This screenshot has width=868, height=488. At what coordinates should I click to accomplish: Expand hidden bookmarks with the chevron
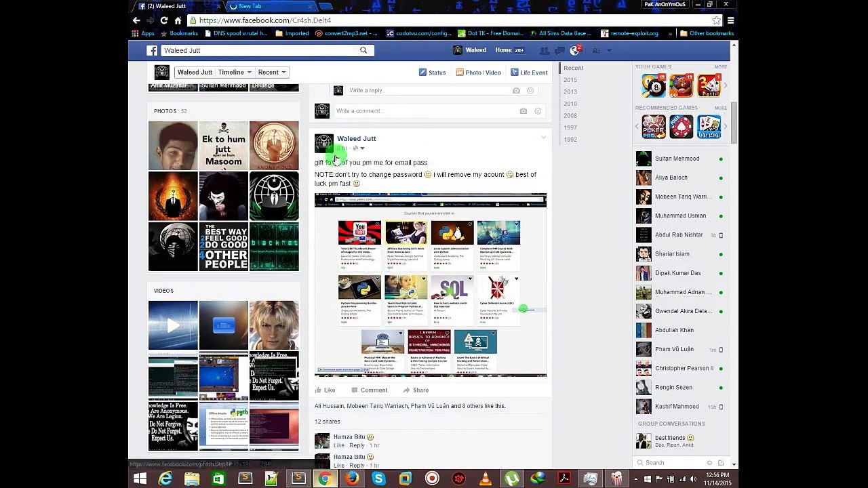pyautogui.click(x=671, y=33)
